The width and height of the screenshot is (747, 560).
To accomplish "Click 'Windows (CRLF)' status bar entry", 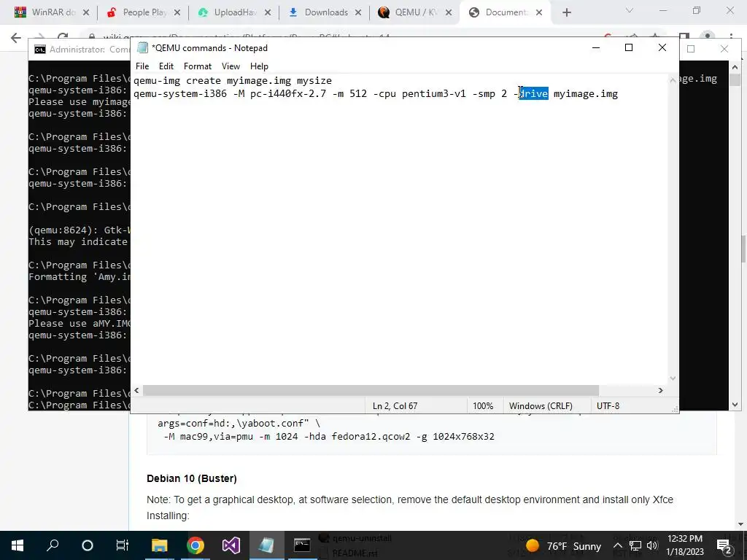I will point(541,406).
